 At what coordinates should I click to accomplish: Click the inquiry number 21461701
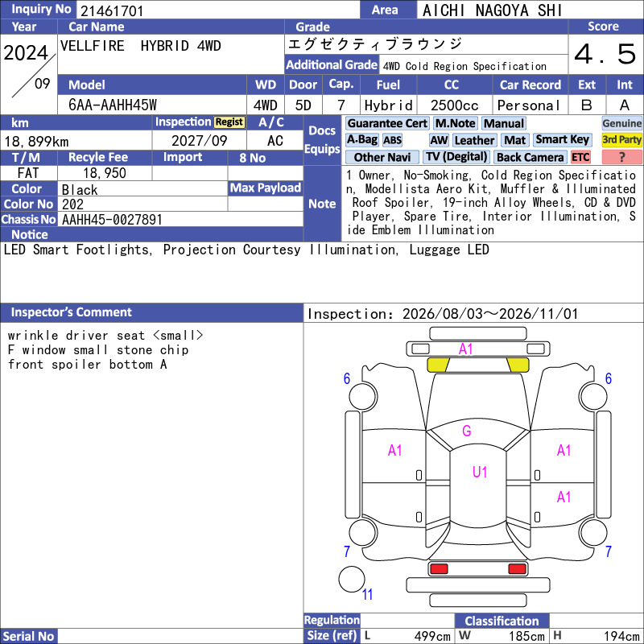pos(112,11)
